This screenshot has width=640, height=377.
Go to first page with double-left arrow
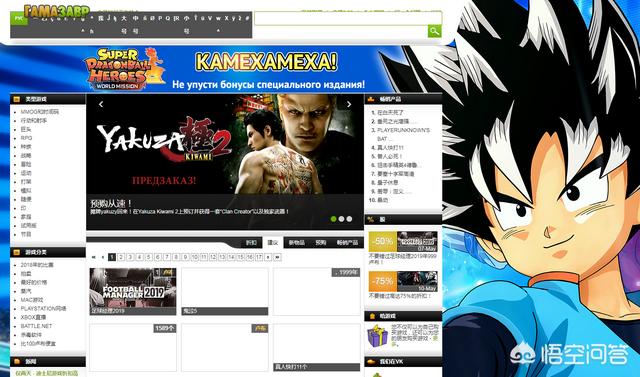coord(94,257)
